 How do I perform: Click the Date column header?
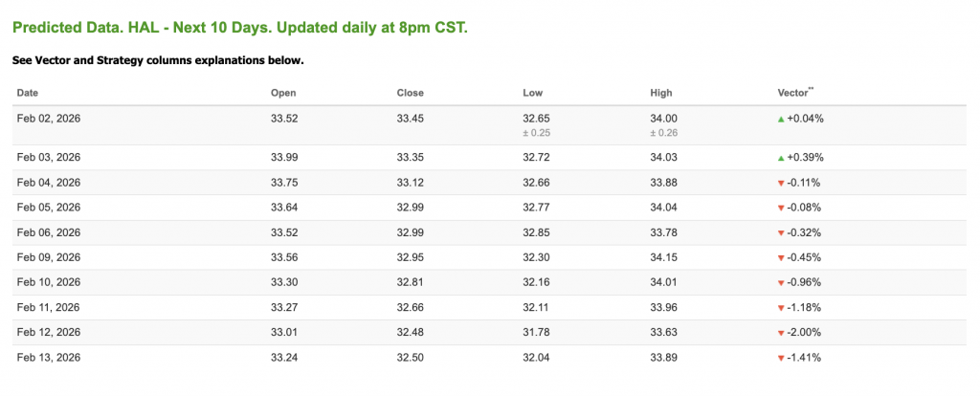point(27,93)
